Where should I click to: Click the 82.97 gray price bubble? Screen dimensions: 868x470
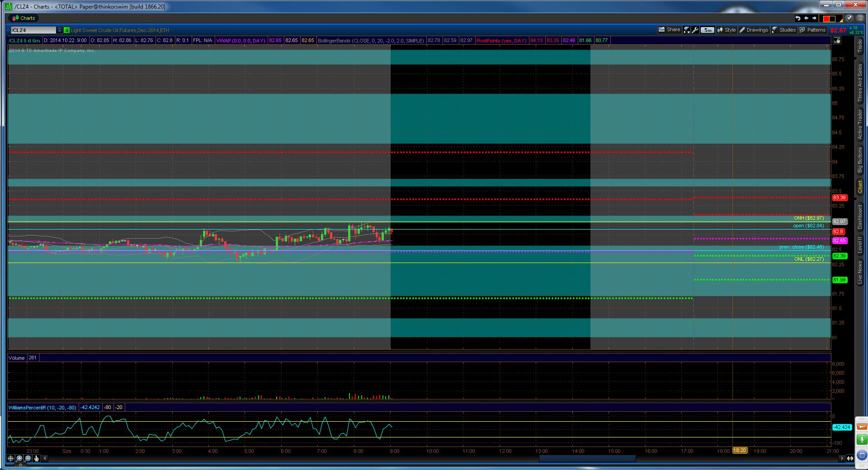(x=840, y=221)
